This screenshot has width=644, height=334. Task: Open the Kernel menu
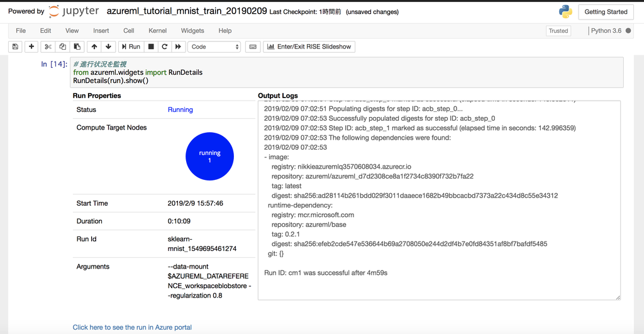click(157, 31)
